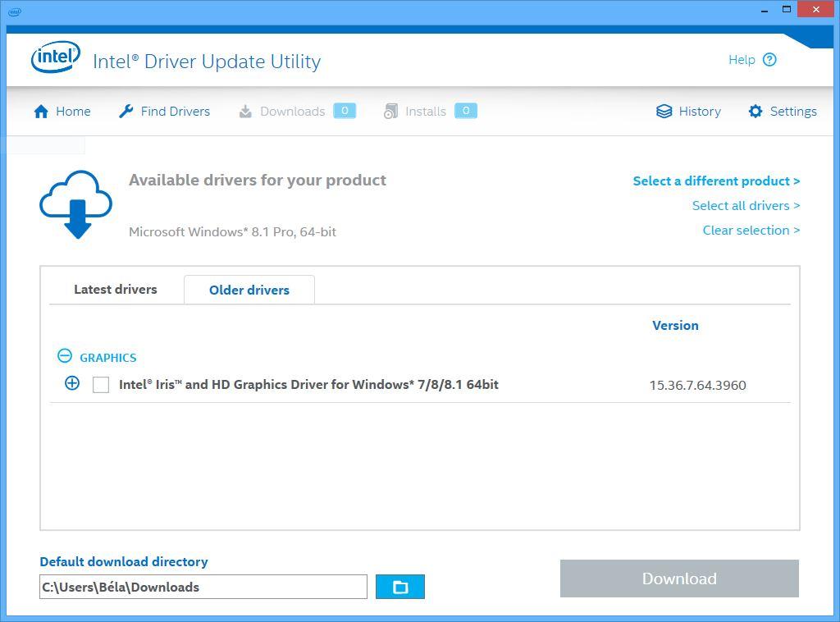This screenshot has width=840, height=622.
Task: Open the Home menu item
Action: [x=62, y=112]
